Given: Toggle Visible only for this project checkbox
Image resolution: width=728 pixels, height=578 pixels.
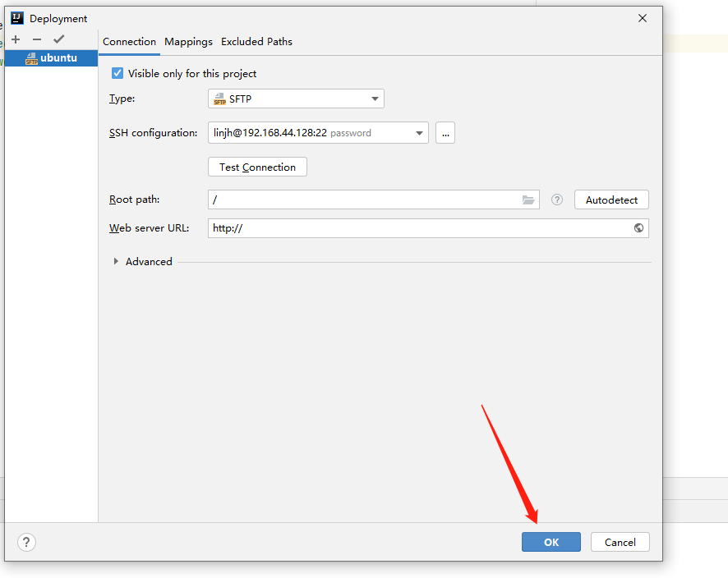Looking at the screenshot, I should [x=117, y=73].
